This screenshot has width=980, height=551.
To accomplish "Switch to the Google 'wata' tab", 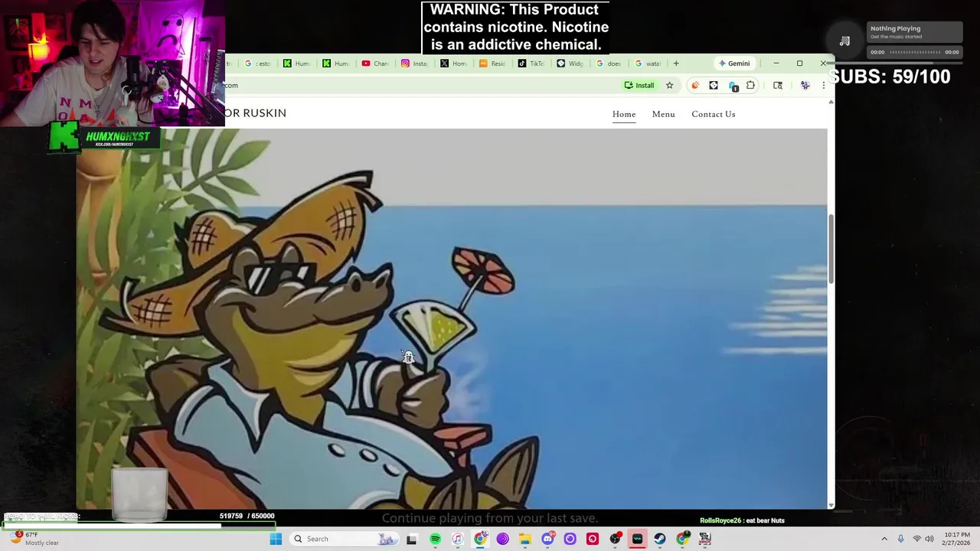I will point(648,64).
